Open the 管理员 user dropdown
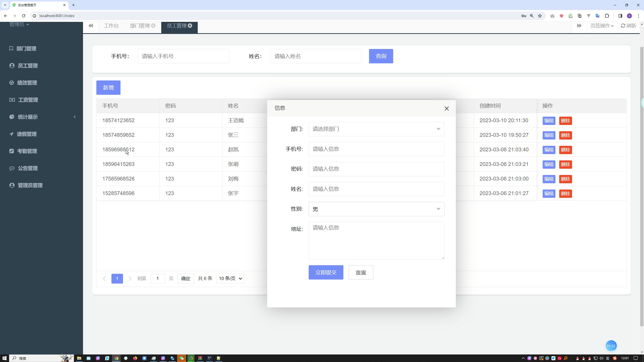 pyautogui.click(x=19, y=24)
